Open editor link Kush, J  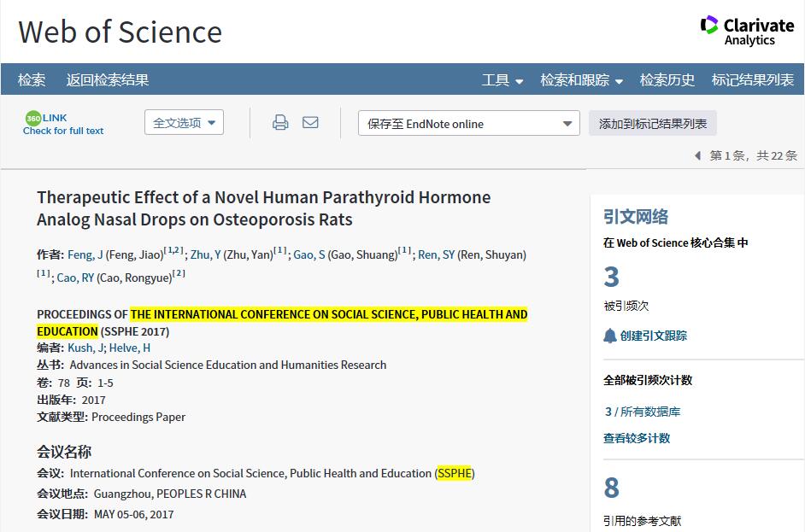pyautogui.click(x=85, y=348)
